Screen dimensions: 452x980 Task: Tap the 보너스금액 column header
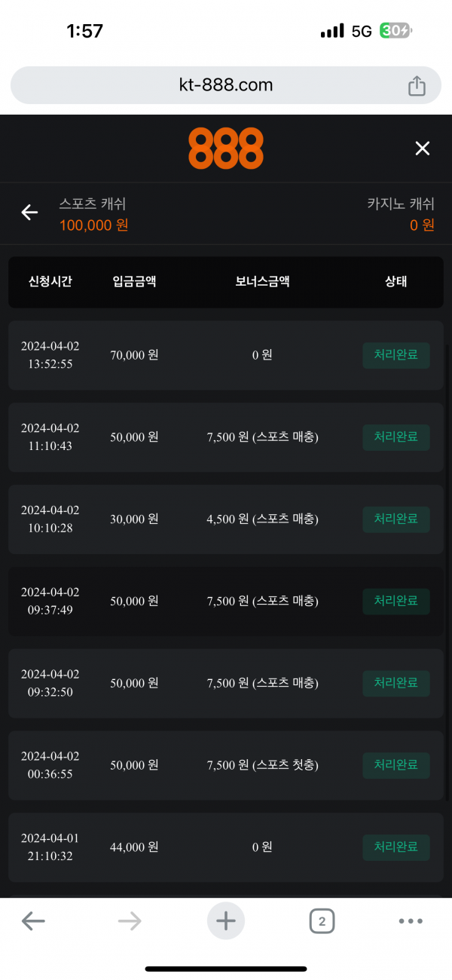[x=262, y=282]
